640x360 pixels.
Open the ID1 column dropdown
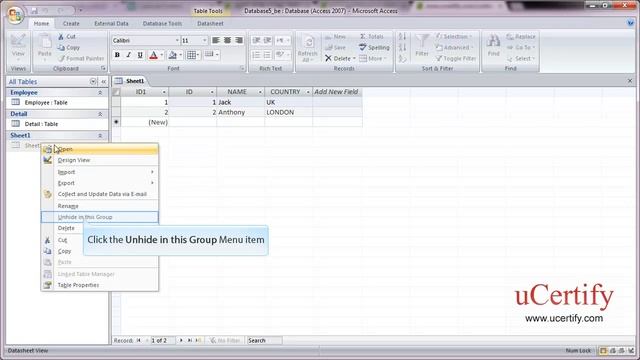tap(164, 92)
